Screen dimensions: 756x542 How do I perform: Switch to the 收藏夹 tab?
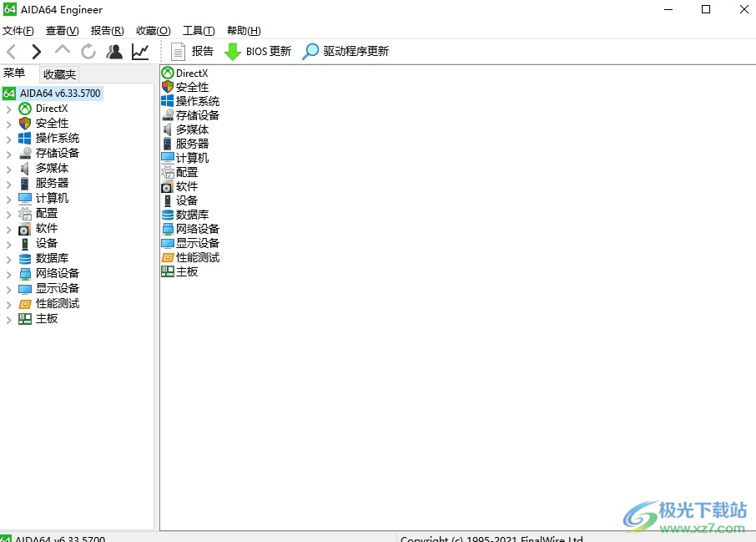(59, 74)
